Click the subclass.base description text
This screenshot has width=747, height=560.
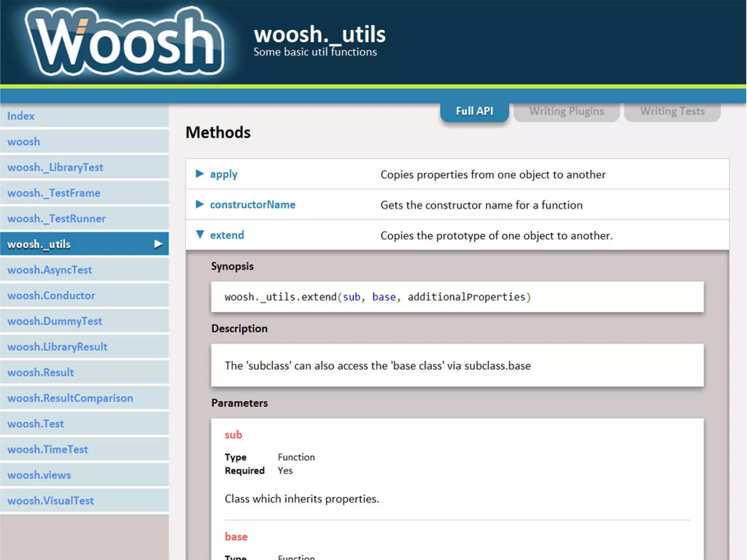pyautogui.click(x=378, y=366)
